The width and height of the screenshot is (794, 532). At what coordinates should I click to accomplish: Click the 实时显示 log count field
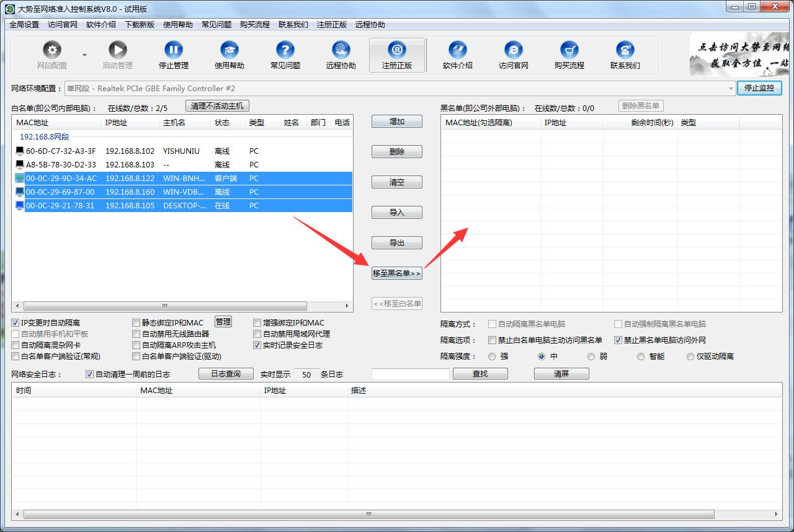[x=306, y=375]
